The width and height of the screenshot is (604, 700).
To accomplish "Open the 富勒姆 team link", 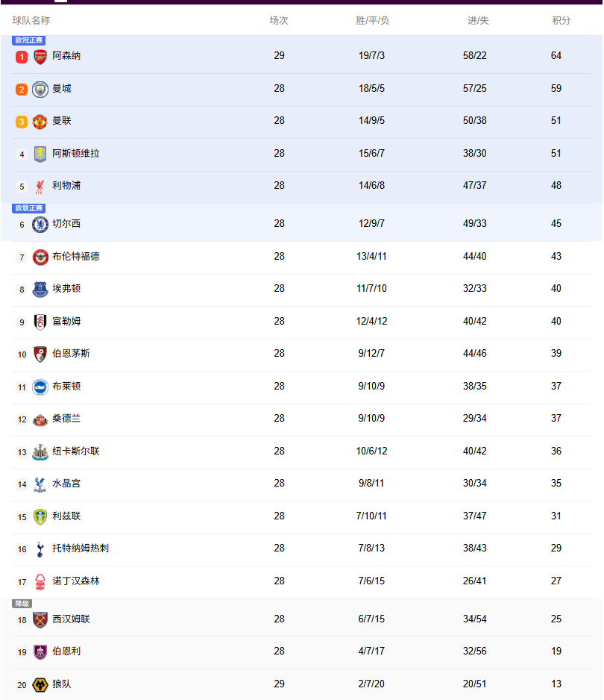I will [x=66, y=322].
